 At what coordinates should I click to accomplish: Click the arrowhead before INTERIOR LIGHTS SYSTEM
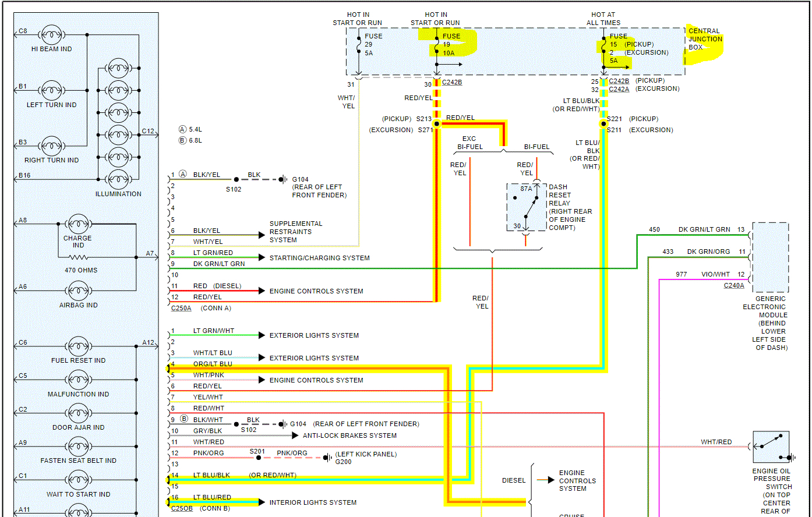[x=262, y=502]
